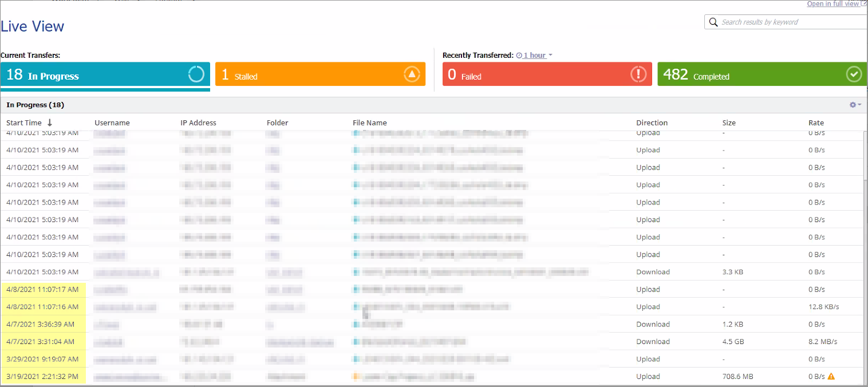868x387 pixels.
Task: Sort by the Rate column header
Action: [x=816, y=123]
